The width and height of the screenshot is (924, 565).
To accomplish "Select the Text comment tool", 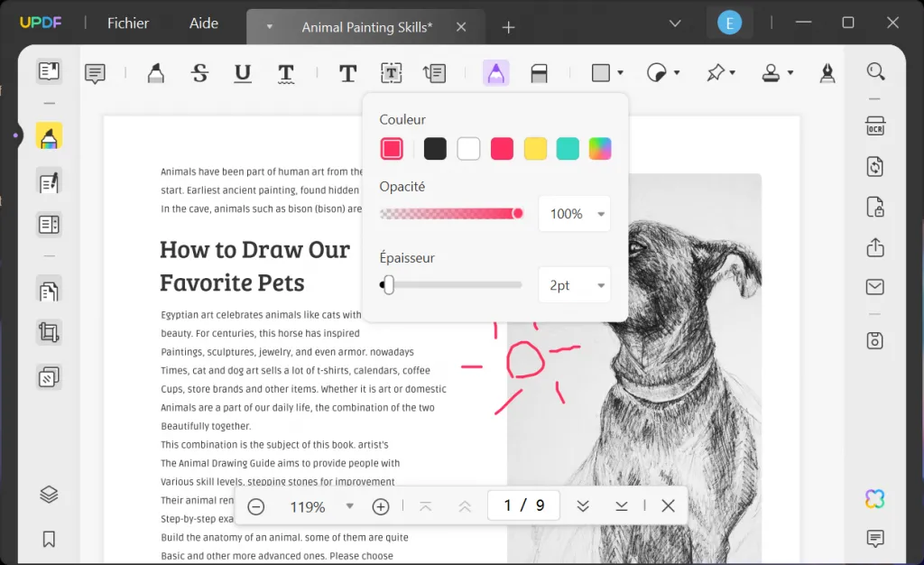I will coord(95,72).
